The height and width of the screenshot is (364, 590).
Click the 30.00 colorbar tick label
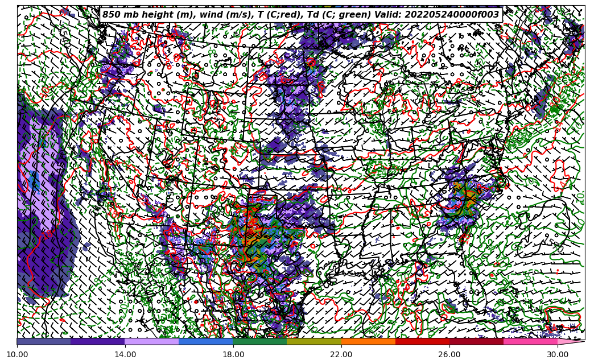tap(558, 354)
